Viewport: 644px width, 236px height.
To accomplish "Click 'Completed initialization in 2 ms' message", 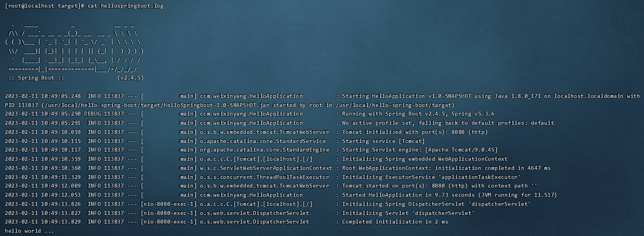I will tap(395, 222).
